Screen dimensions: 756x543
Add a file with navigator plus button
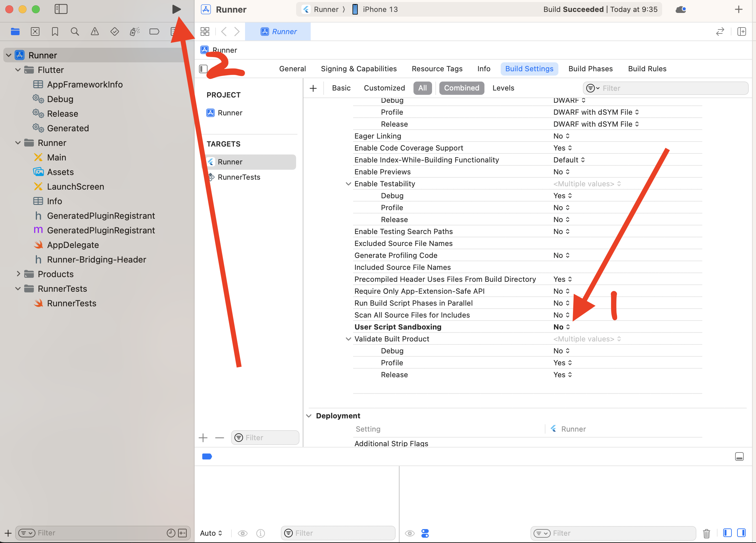[8, 533]
